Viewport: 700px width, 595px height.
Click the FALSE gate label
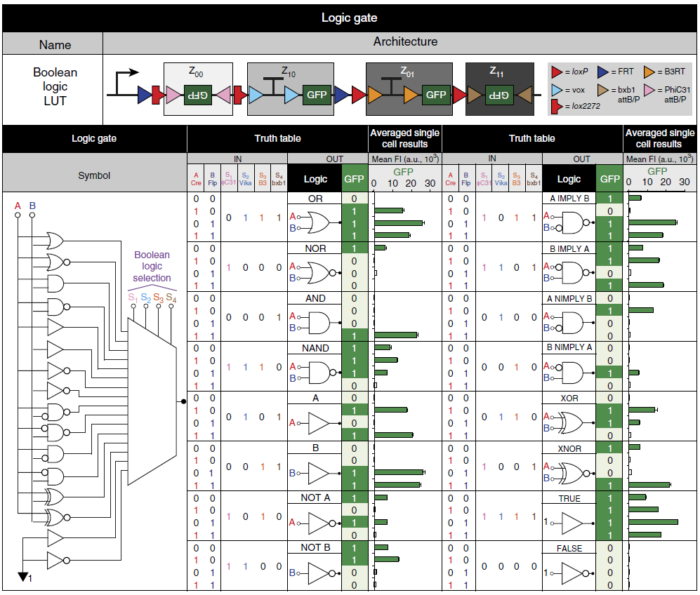[569, 548]
